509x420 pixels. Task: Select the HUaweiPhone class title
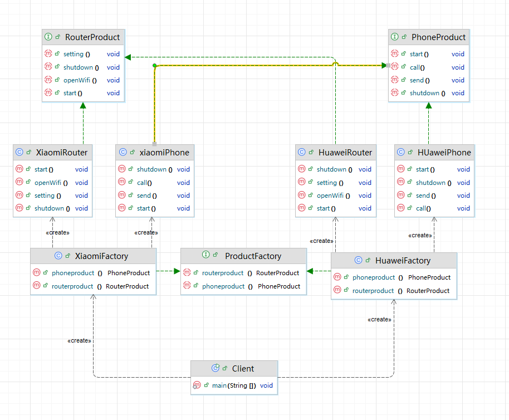tap(444, 153)
